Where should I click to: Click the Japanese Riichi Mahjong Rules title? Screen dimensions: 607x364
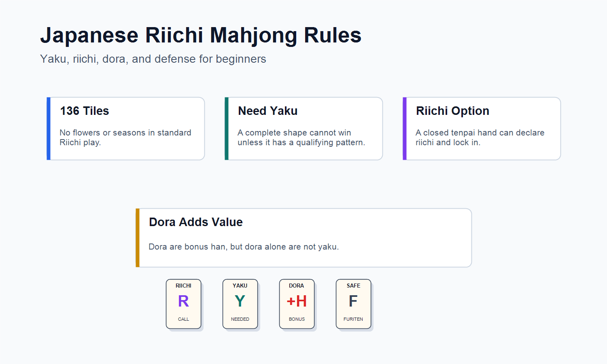(201, 35)
